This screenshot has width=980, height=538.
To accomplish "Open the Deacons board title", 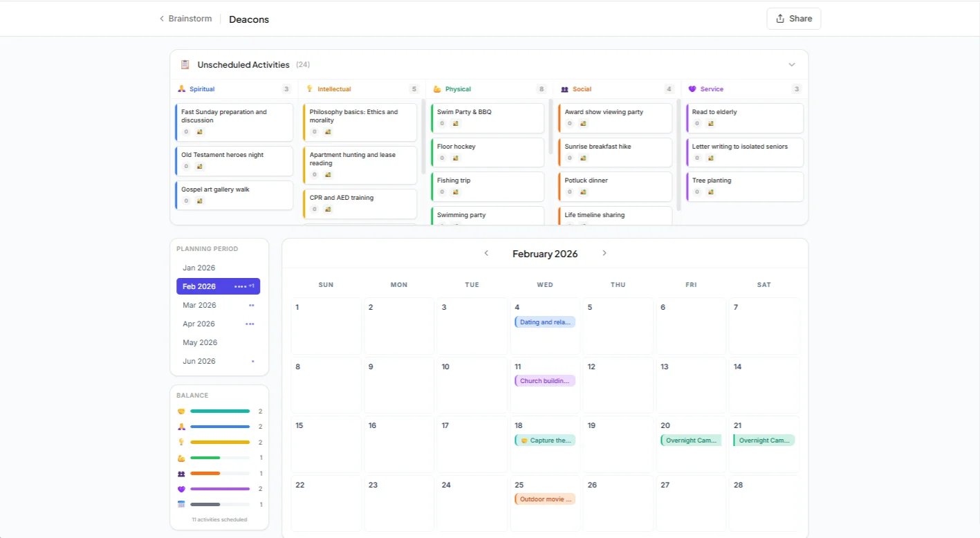I will point(248,19).
